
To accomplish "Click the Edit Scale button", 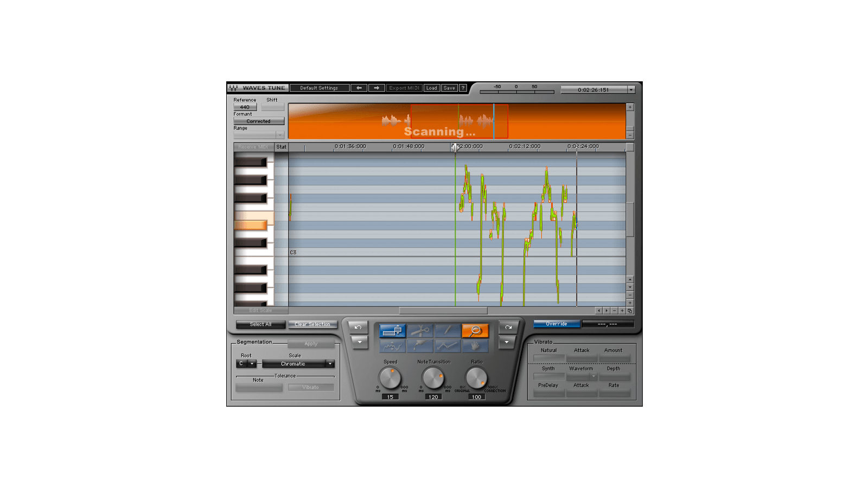I will pos(260,311).
